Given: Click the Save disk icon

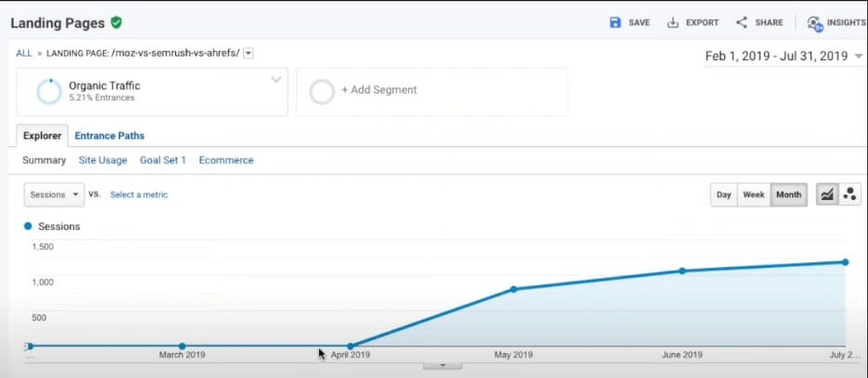Looking at the screenshot, I should click(x=615, y=22).
